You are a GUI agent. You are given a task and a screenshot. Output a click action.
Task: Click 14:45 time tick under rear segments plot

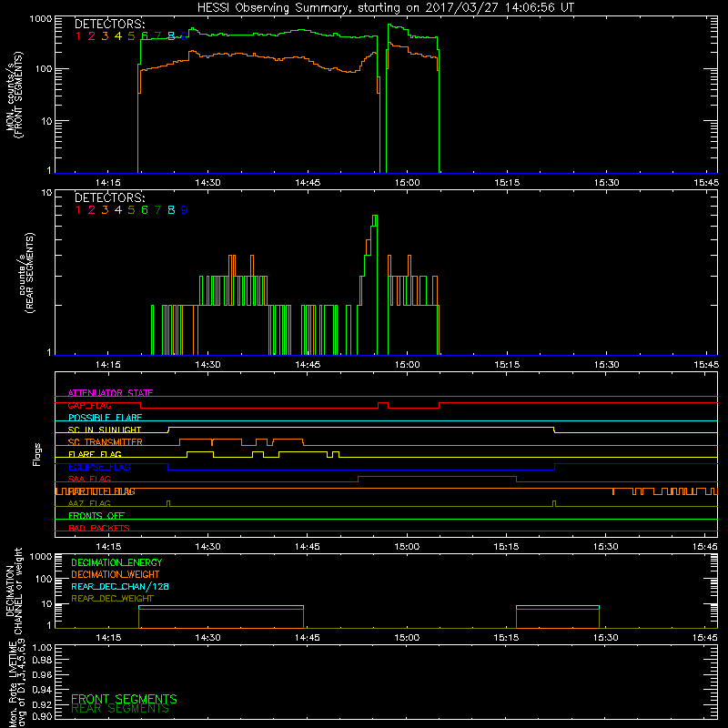[x=308, y=365]
